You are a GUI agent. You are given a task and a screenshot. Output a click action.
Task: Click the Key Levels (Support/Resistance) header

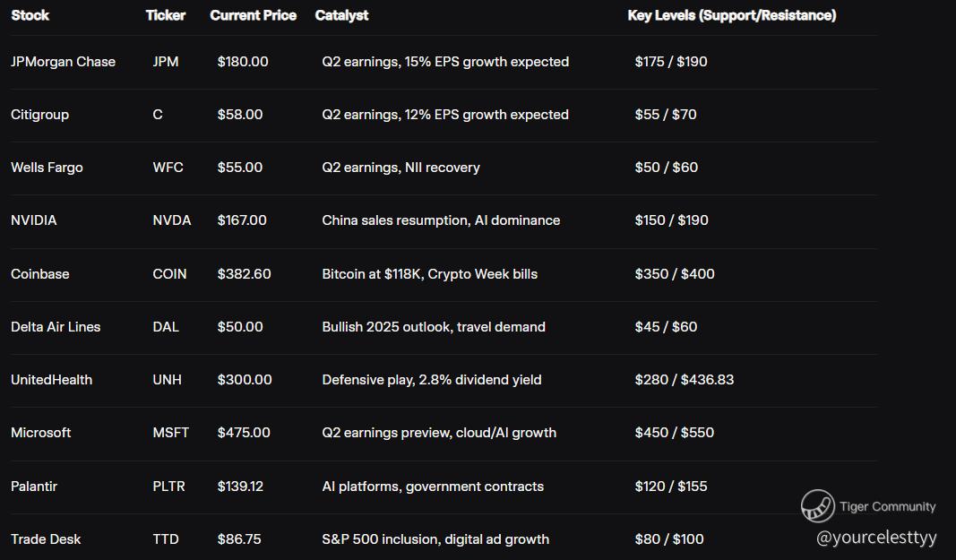click(x=732, y=15)
